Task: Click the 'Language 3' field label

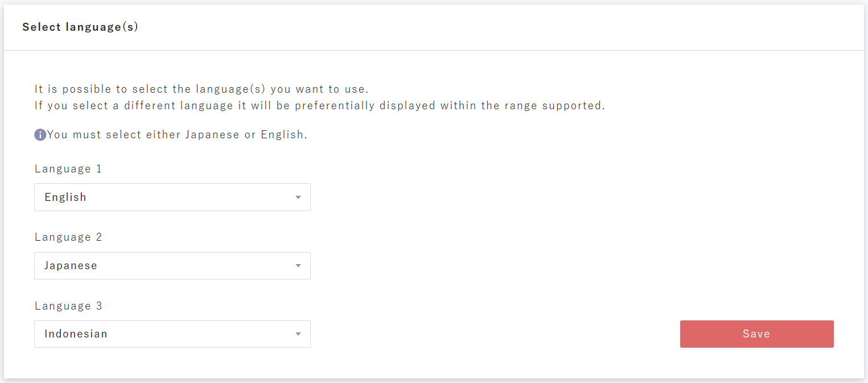Action: 68,306
